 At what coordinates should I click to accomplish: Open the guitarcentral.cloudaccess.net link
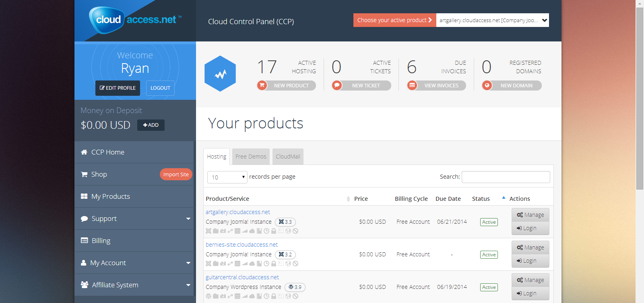tap(242, 277)
